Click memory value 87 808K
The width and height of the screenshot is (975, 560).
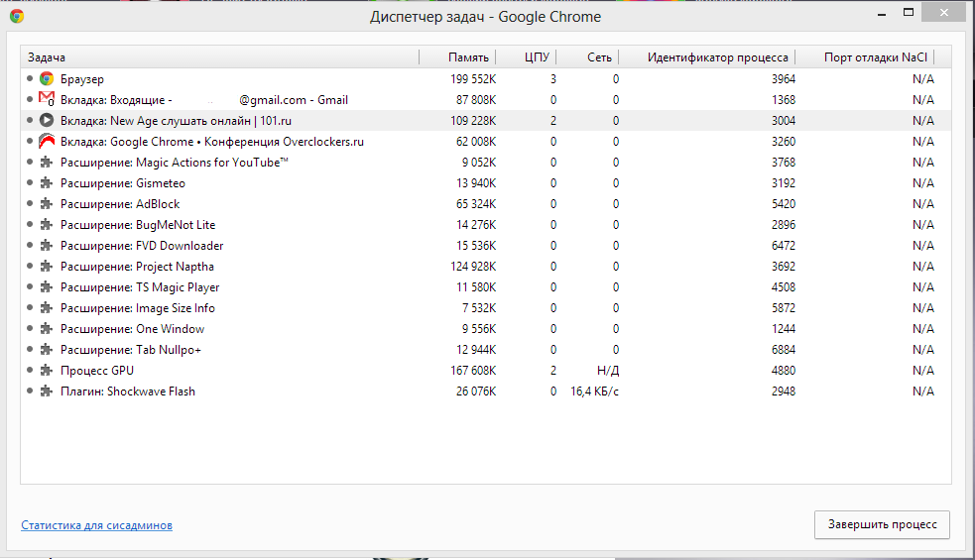point(476,99)
